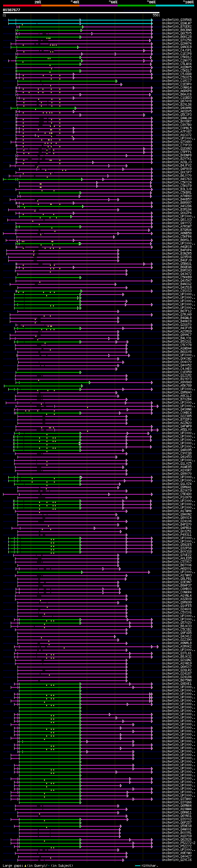Select hit label UniRef100_Q62826
The height and width of the screenshot is (868, 197).
click(x=176, y=839)
